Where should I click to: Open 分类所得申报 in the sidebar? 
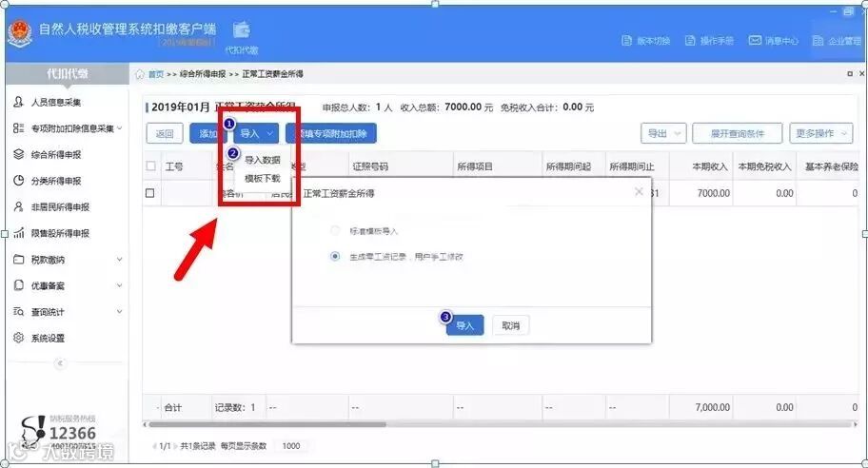(x=56, y=181)
